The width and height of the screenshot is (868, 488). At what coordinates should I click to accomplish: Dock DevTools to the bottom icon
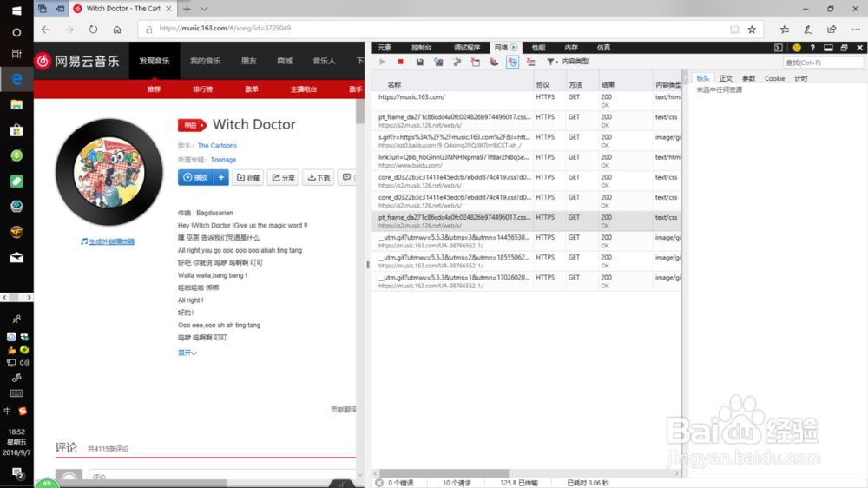(x=828, y=48)
